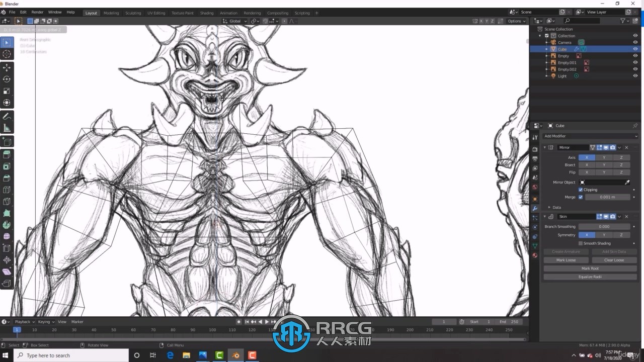The width and height of the screenshot is (644, 362).
Task: Open the Output properties tab
Action: point(535,158)
